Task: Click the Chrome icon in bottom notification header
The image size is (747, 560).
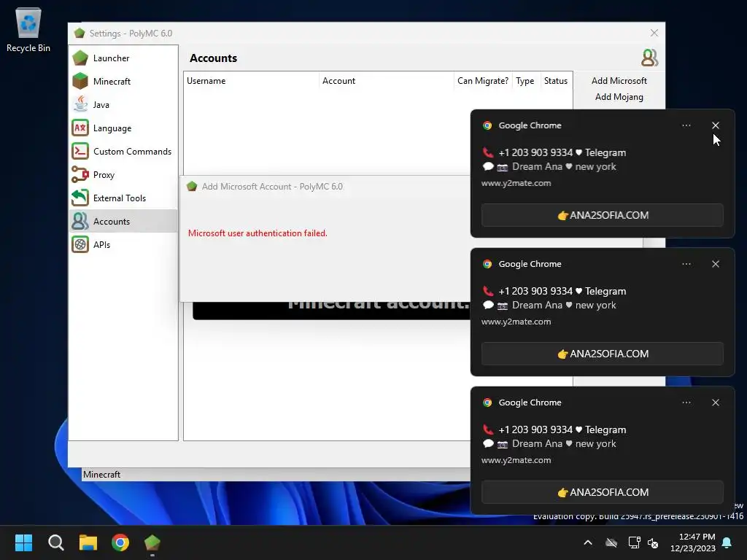Action: [x=487, y=402]
